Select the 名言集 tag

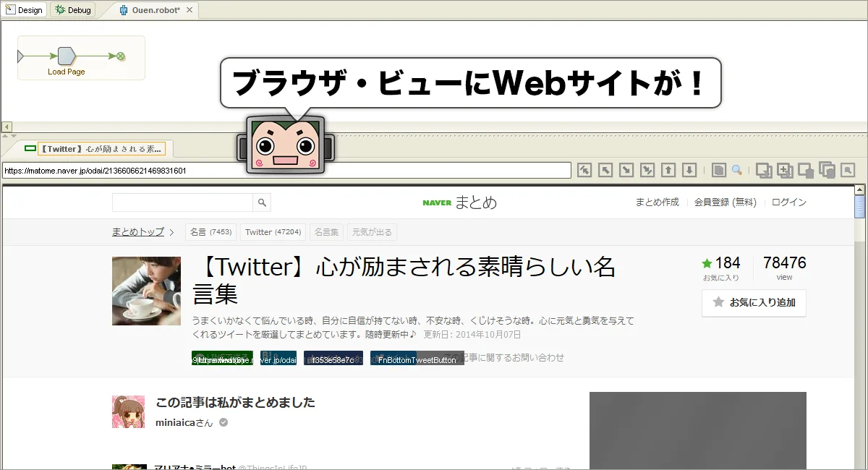tap(326, 232)
